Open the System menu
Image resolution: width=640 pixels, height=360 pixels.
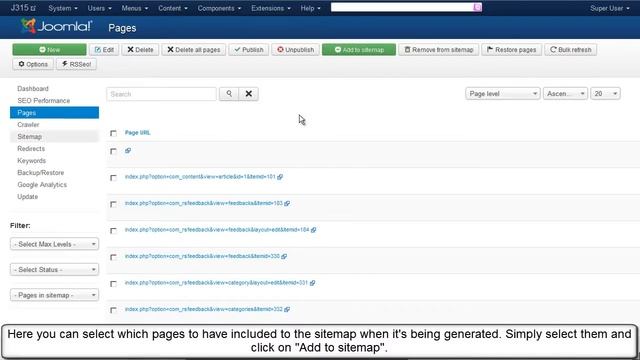point(63,8)
